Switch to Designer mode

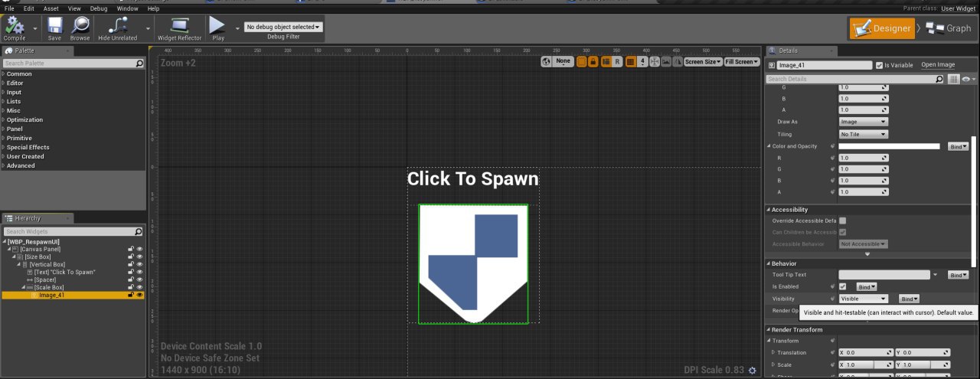point(883,28)
